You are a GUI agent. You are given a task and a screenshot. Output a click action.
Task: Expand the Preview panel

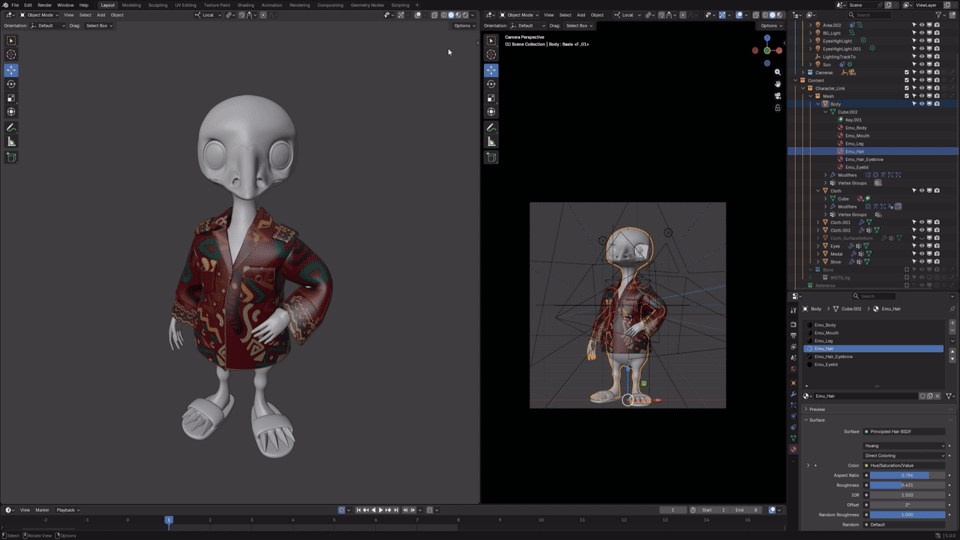pos(817,410)
